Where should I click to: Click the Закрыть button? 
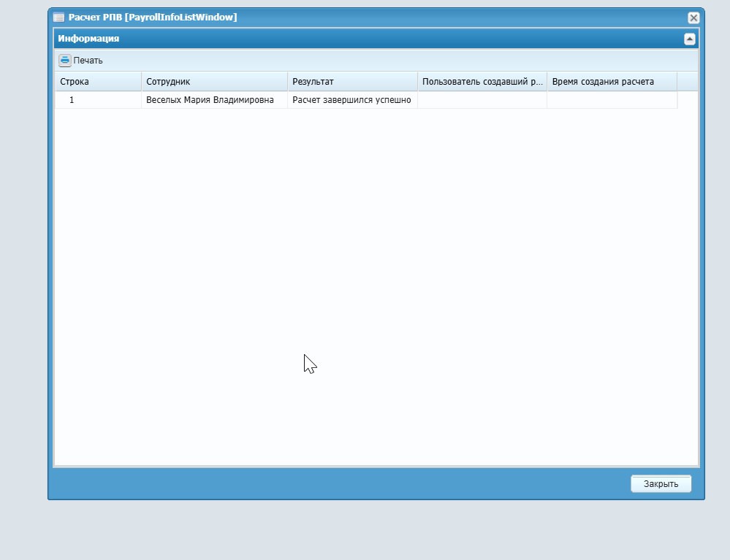coord(661,484)
